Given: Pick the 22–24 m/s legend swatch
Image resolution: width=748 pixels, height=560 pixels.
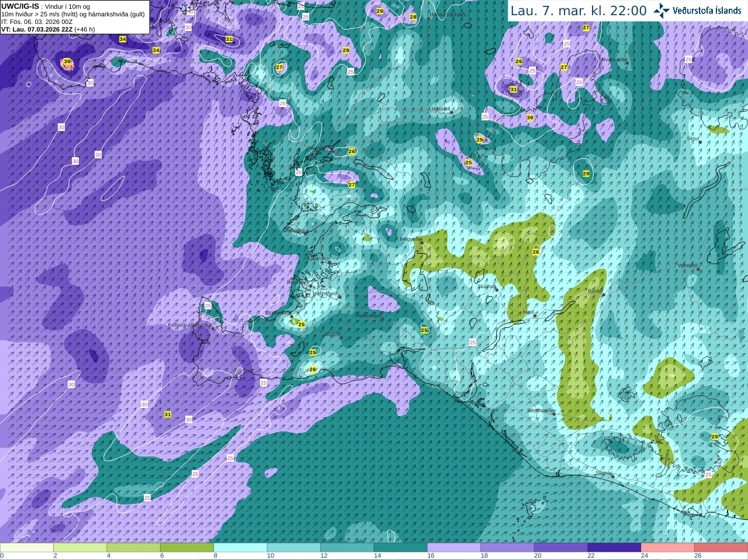Looking at the screenshot, I should [615, 548].
